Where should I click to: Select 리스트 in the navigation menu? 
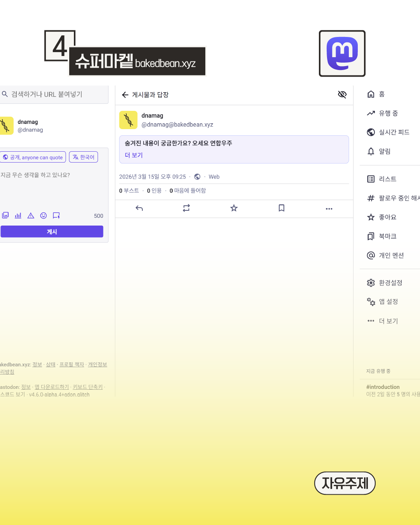tap(387, 179)
